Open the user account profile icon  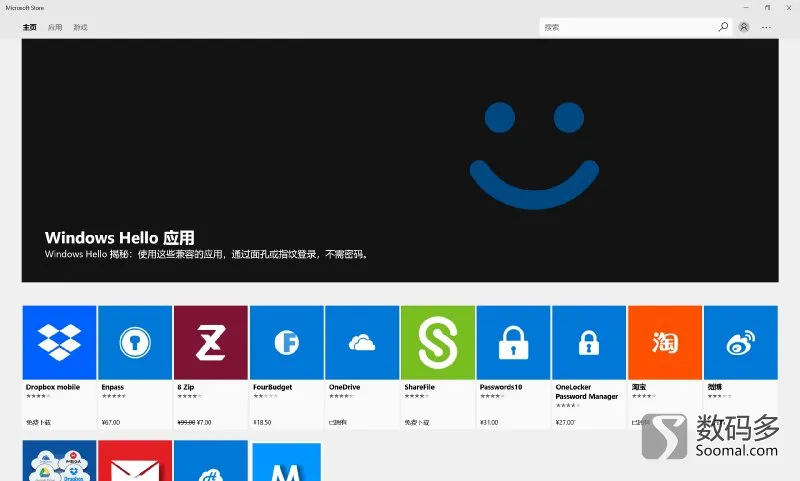(x=744, y=27)
